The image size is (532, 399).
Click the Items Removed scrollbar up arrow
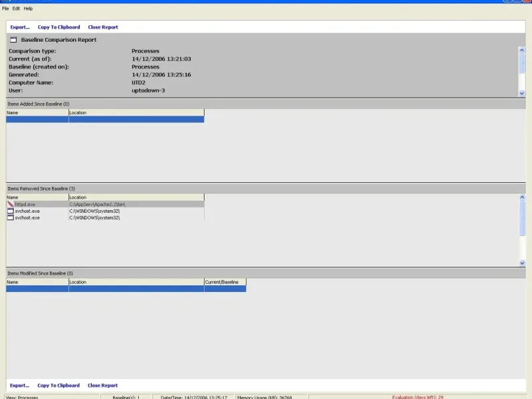(x=522, y=197)
